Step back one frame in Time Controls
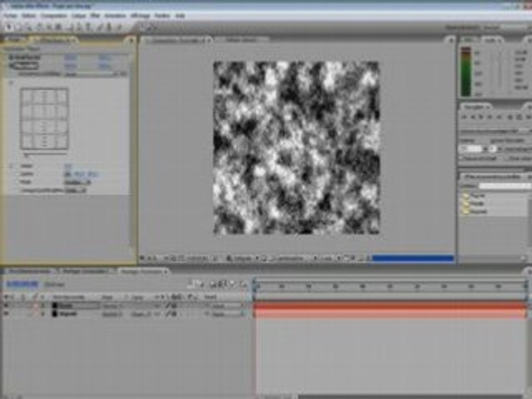The height and width of the screenshot is (399, 532). pos(474,117)
